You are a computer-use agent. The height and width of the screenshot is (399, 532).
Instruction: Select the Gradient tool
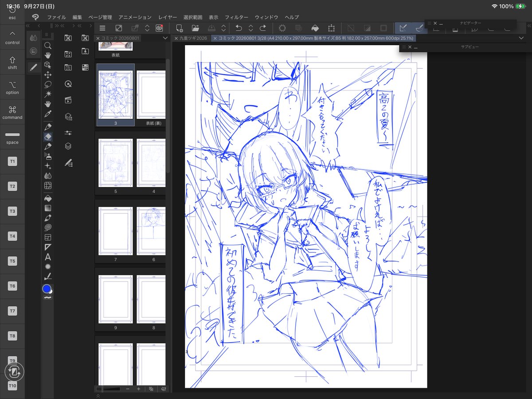48,207
